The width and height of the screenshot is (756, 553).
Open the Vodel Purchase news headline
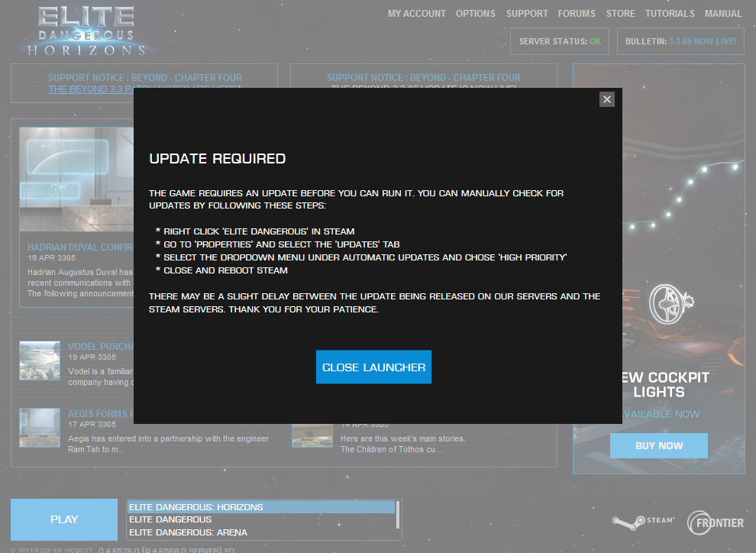[101, 347]
